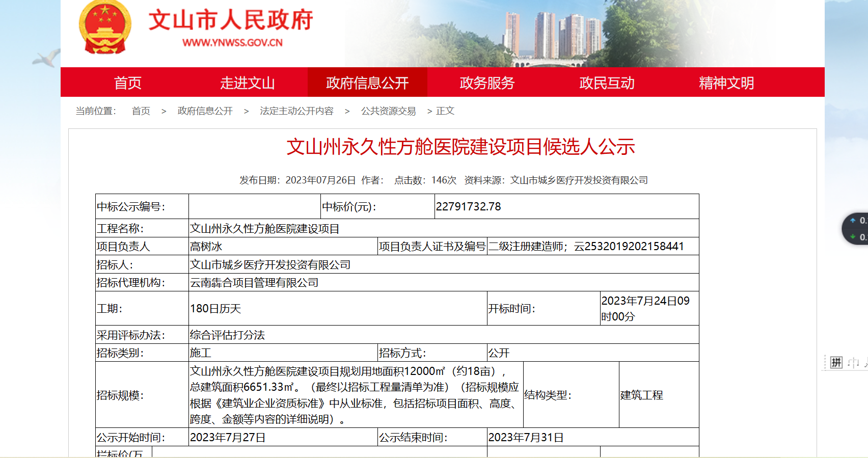Click the WWW.YNWSS.GOV.CN site address text
Viewport: 868px width, 458px height.
point(232,43)
